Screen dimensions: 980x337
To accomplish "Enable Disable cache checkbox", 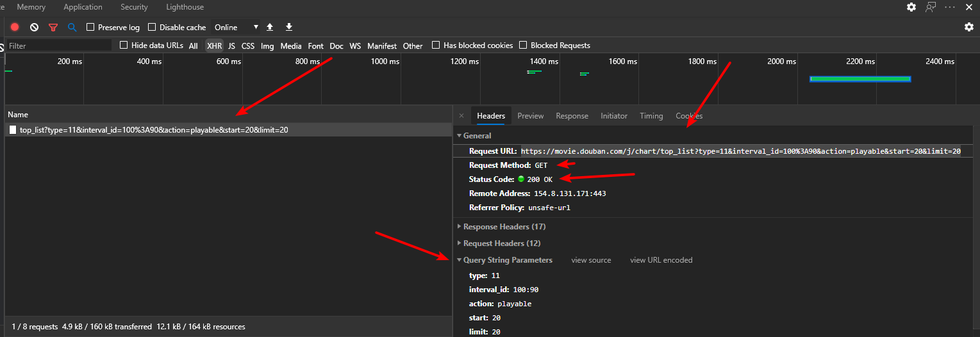I will point(152,27).
